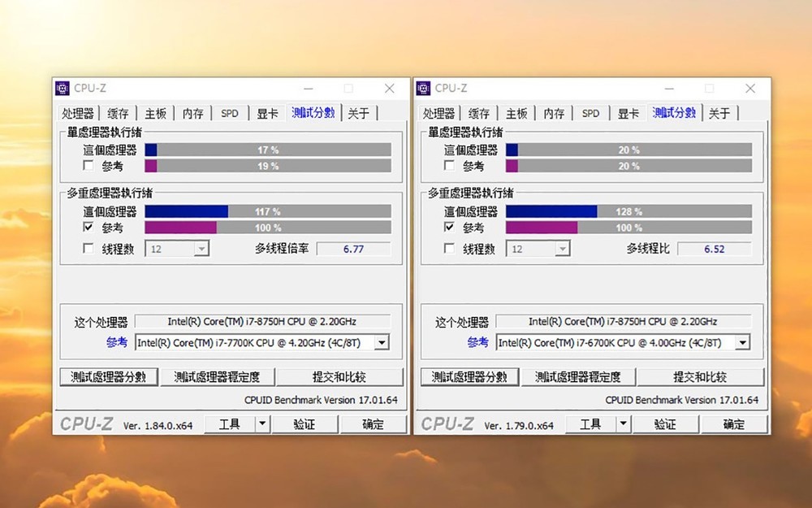Click 验证 button in right CPU-Z window

(x=666, y=424)
